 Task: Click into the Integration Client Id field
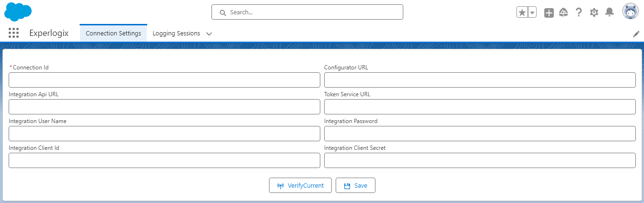(x=164, y=160)
